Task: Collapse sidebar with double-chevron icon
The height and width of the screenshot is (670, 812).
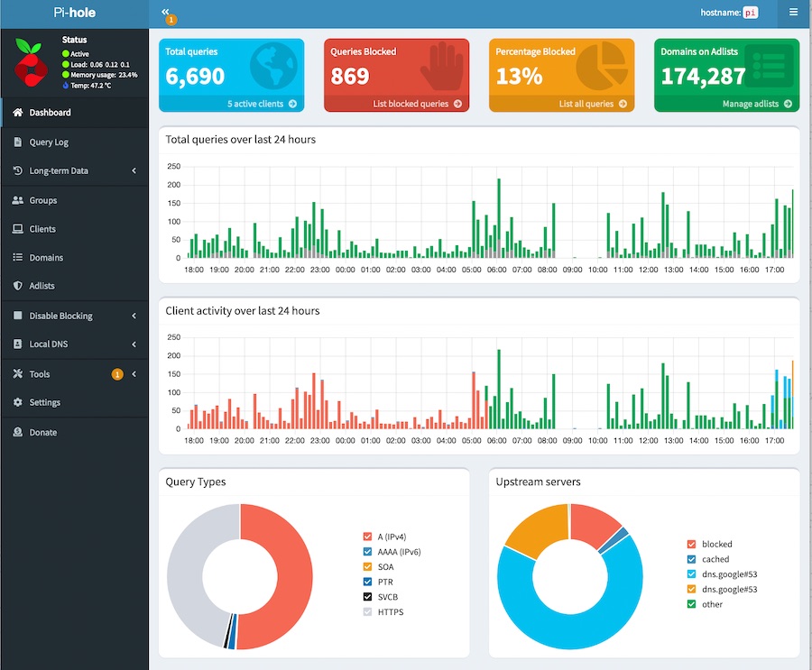Action: pos(165,12)
